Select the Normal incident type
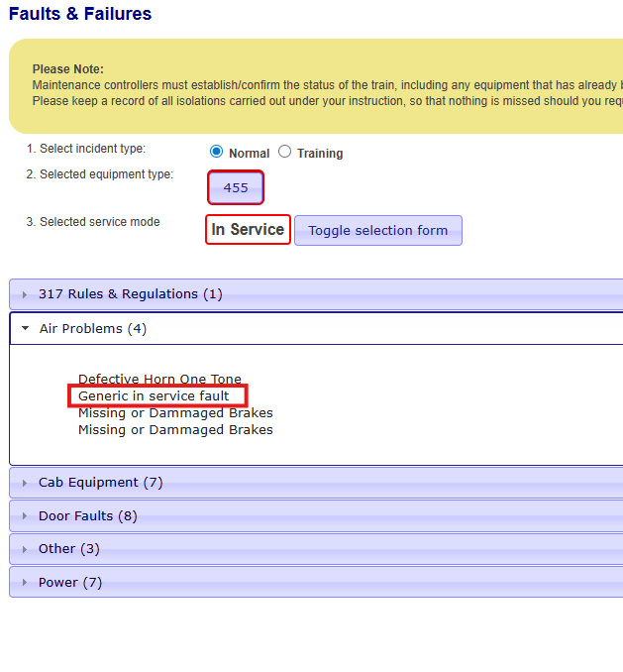The height and width of the screenshot is (672, 623). 217,153
